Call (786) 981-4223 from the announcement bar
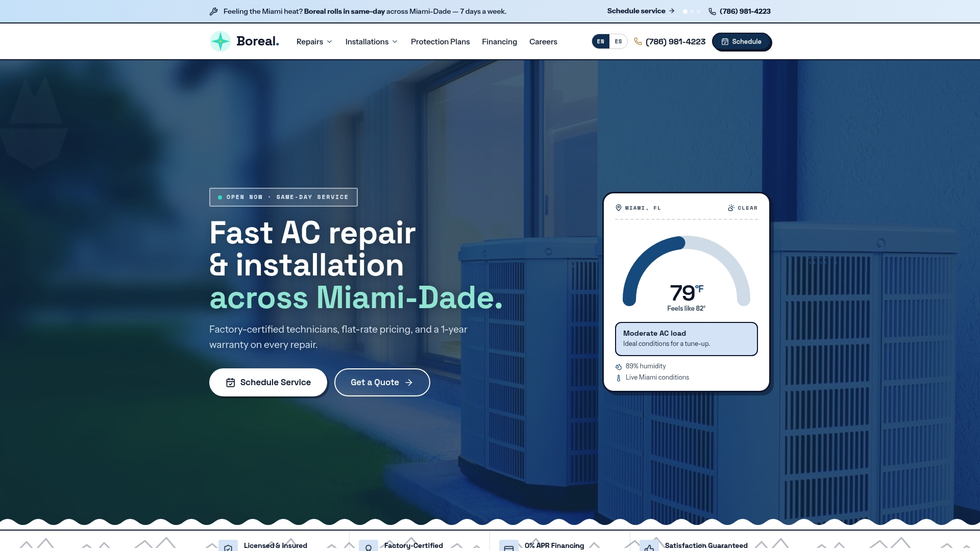 [745, 11]
